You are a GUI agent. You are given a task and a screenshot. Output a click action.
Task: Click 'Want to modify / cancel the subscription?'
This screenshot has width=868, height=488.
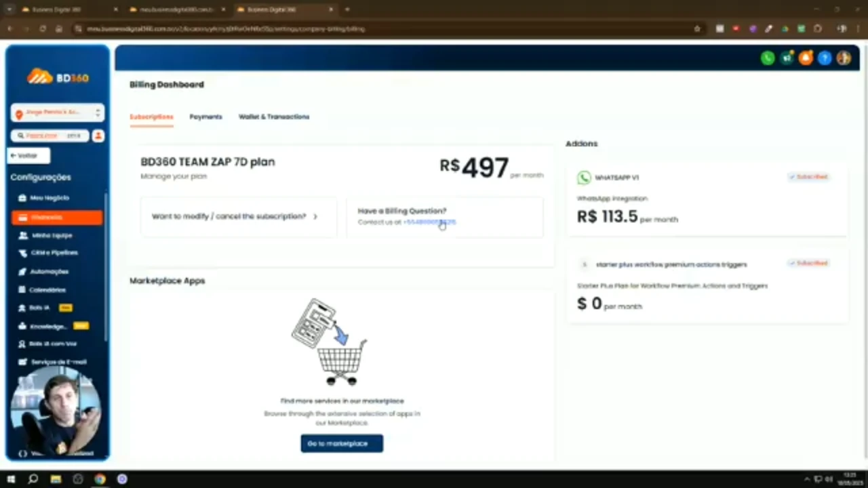pos(239,217)
